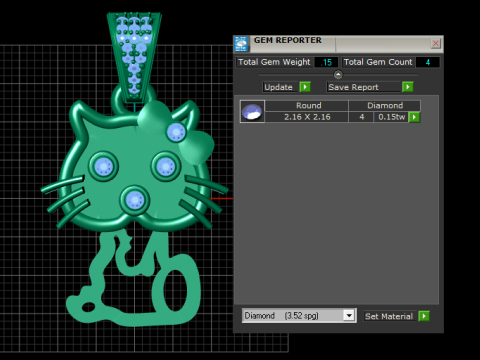This screenshot has width=480, height=360.
Task: Collapse panel with the round arrow expander
Action: [x=338, y=74]
